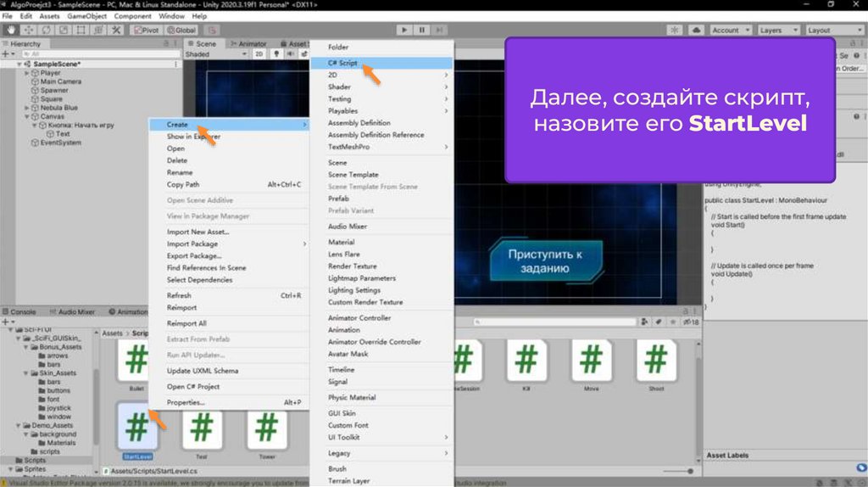868x487 pixels.
Task: Select Animator Controller in Create submenu
Action: click(x=382, y=318)
